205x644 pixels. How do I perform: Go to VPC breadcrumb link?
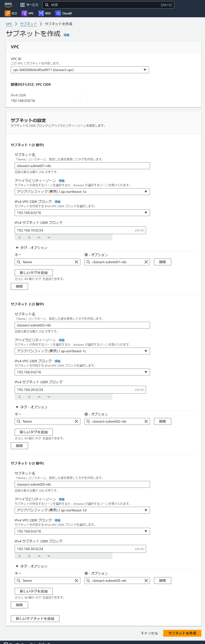click(9, 24)
